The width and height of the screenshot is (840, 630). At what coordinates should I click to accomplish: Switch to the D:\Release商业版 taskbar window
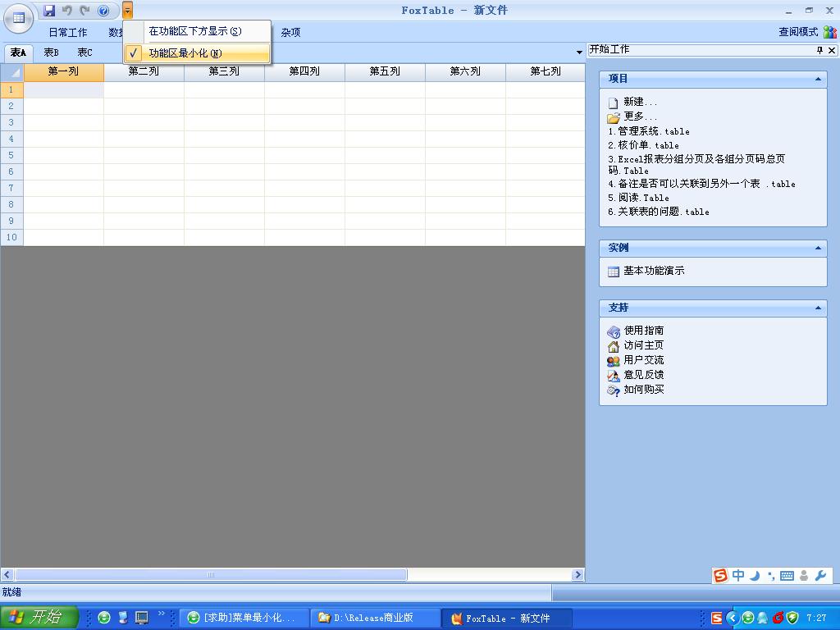tap(375, 619)
